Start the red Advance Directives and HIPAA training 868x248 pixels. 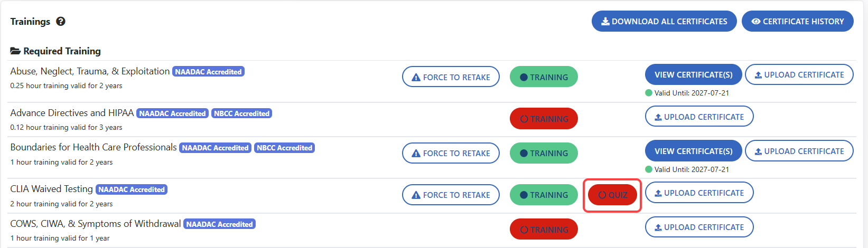[x=544, y=119]
